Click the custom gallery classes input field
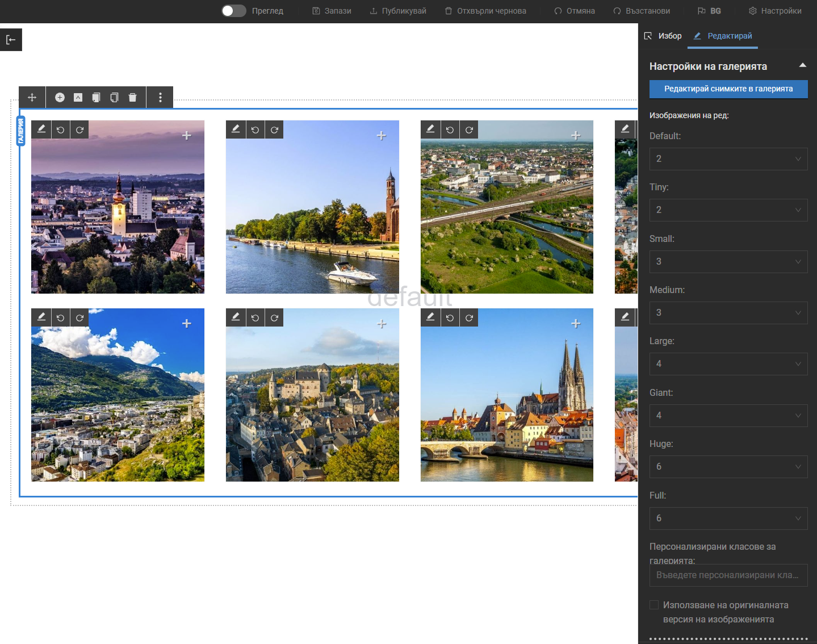 (728, 575)
